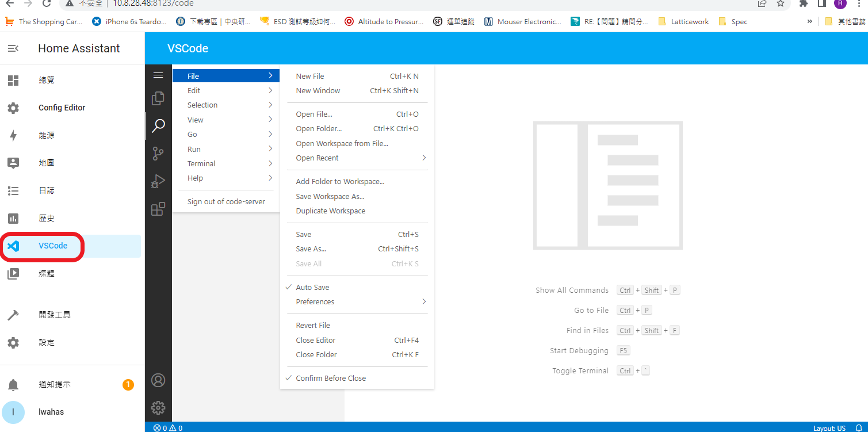Click Layout: US in status bar
Viewport: 868px width, 432px height.
(x=829, y=428)
